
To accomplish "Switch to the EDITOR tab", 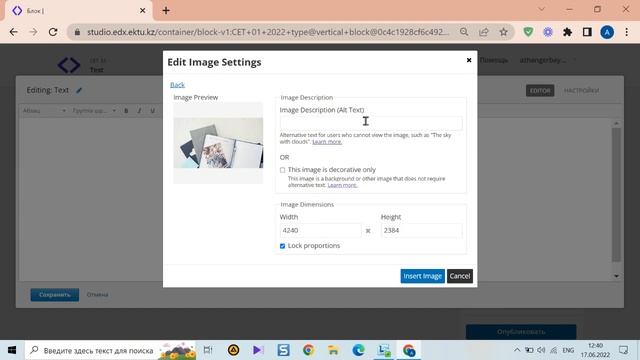I will click(540, 91).
